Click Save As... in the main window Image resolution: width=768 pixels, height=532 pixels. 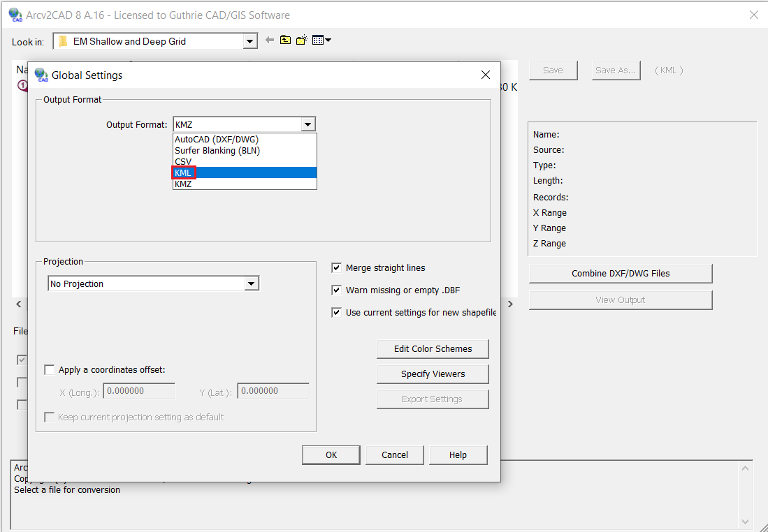(616, 71)
